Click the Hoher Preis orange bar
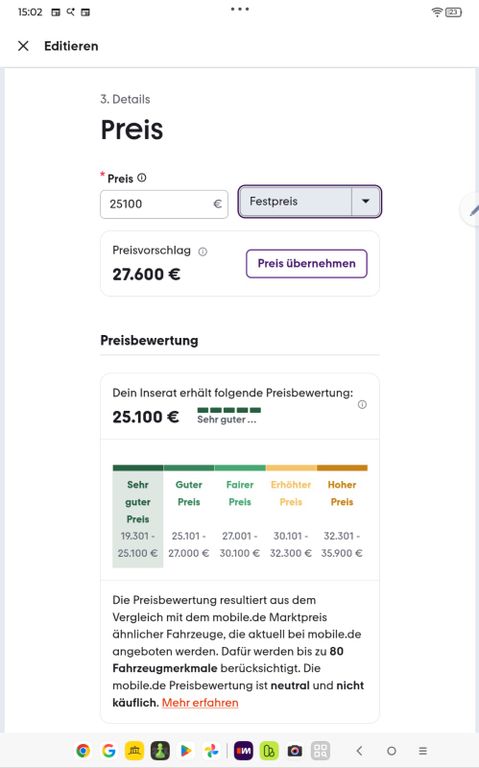This screenshot has width=479, height=768. [x=342, y=468]
